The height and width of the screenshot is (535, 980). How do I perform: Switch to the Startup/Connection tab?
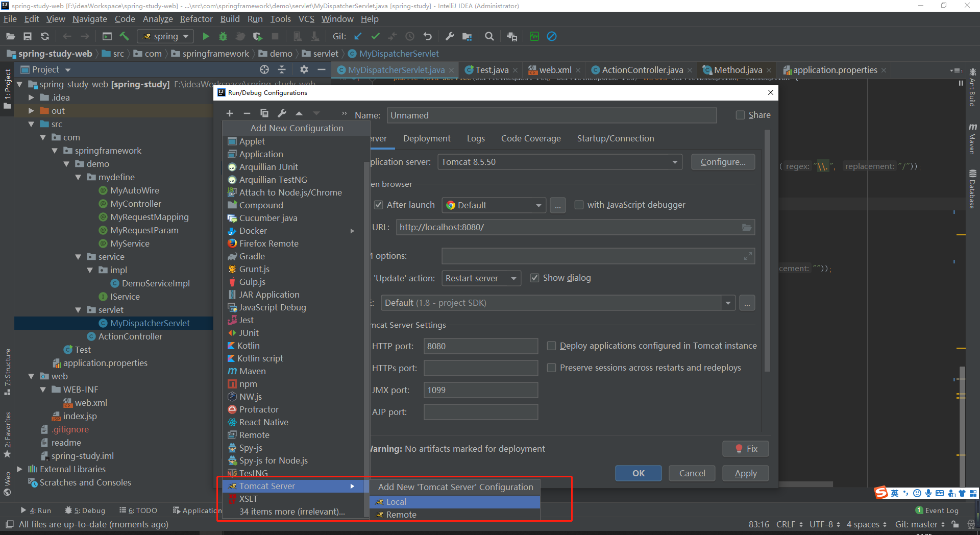pos(616,138)
